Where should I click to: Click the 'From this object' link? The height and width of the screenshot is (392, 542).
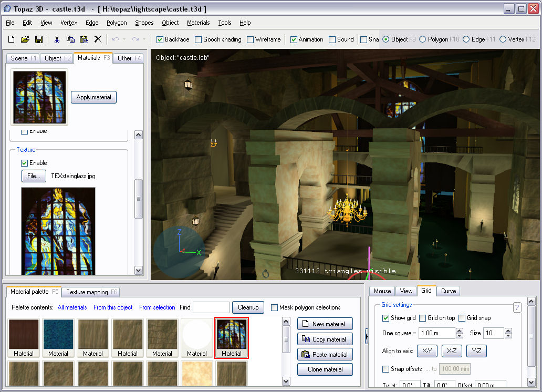(113, 307)
